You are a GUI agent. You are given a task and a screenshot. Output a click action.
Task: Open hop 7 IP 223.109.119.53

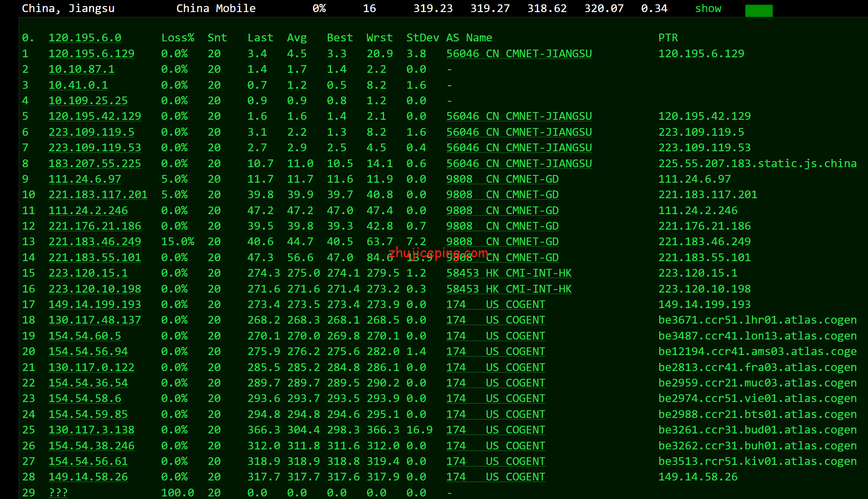95,147
